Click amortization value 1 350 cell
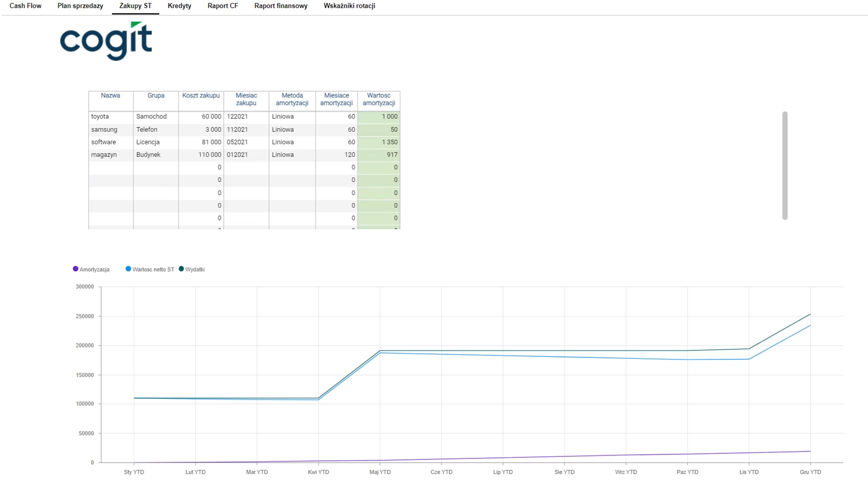 coord(379,142)
